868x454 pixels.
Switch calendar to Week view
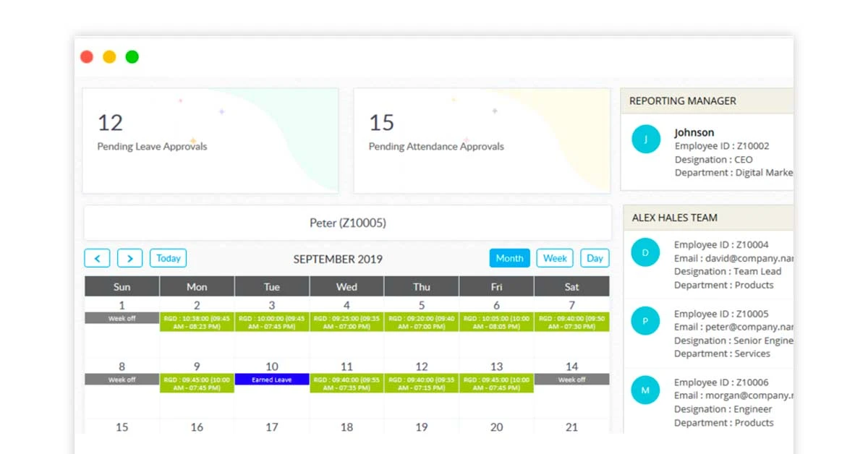[555, 258]
